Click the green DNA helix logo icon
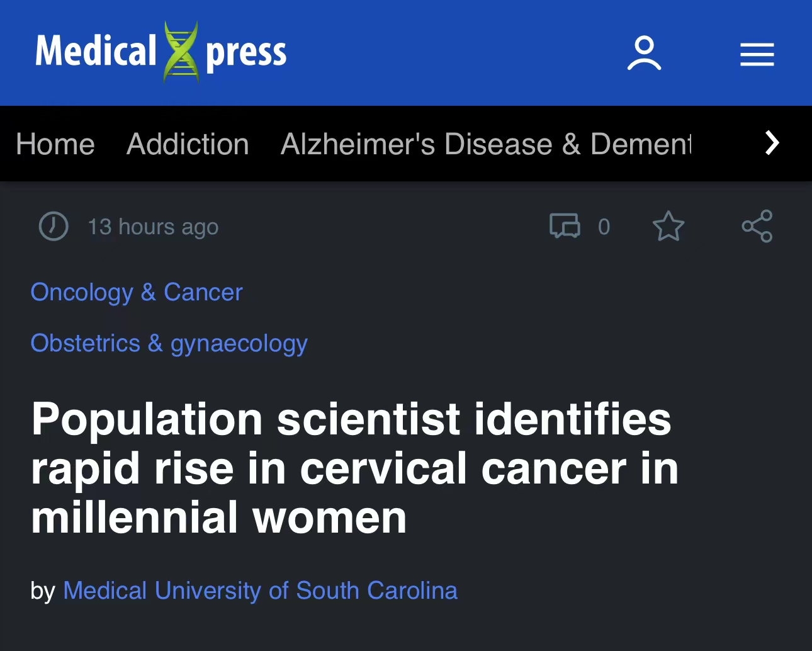Viewport: 812px width, 651px height. [x=181, y=52]
